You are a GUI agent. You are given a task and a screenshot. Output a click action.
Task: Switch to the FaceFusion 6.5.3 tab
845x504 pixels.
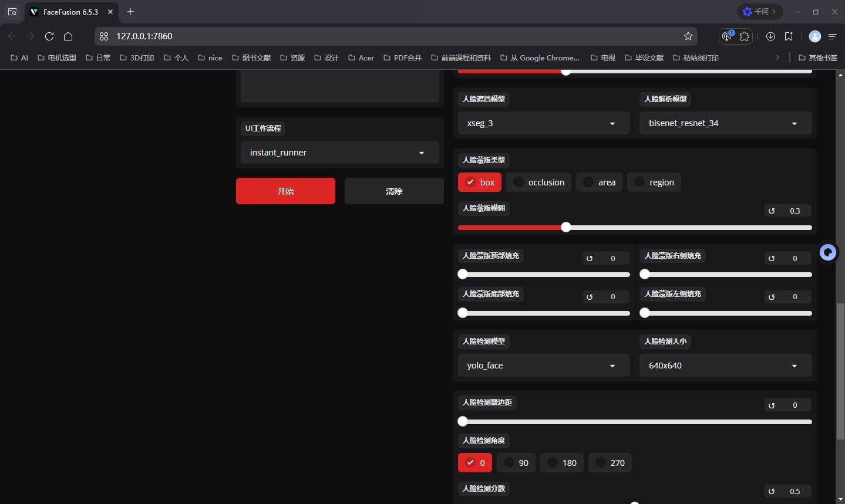tap(70, 12)
